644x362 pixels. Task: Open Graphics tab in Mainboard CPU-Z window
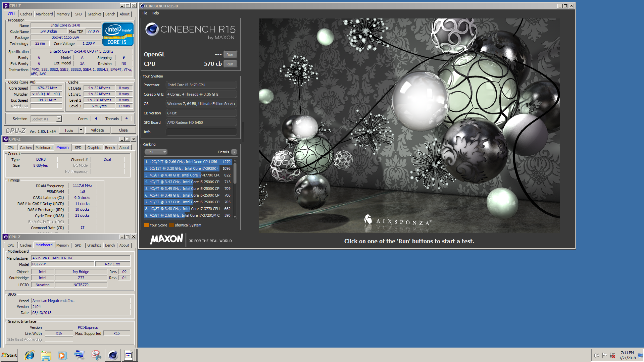[x=94, y=245]
